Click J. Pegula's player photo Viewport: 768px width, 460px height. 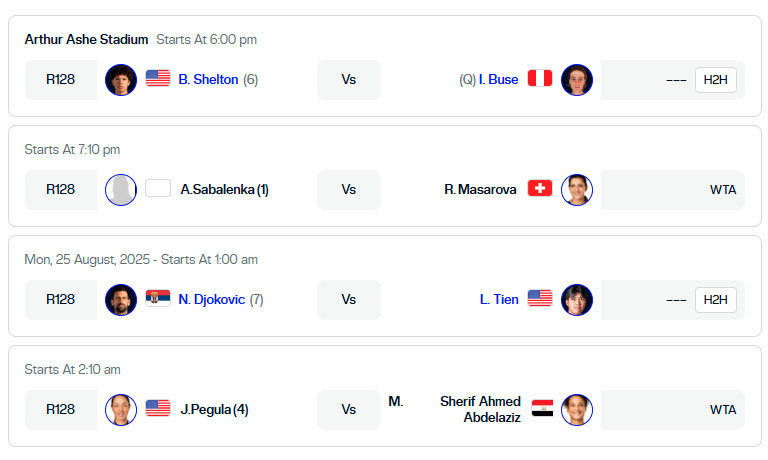tap(121, 410)
